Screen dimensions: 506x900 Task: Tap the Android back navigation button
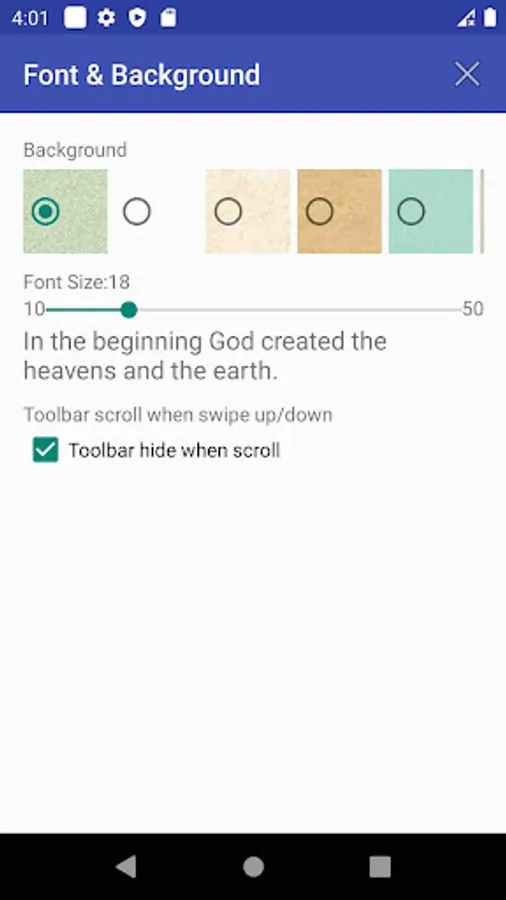click(x=126, y=867)
